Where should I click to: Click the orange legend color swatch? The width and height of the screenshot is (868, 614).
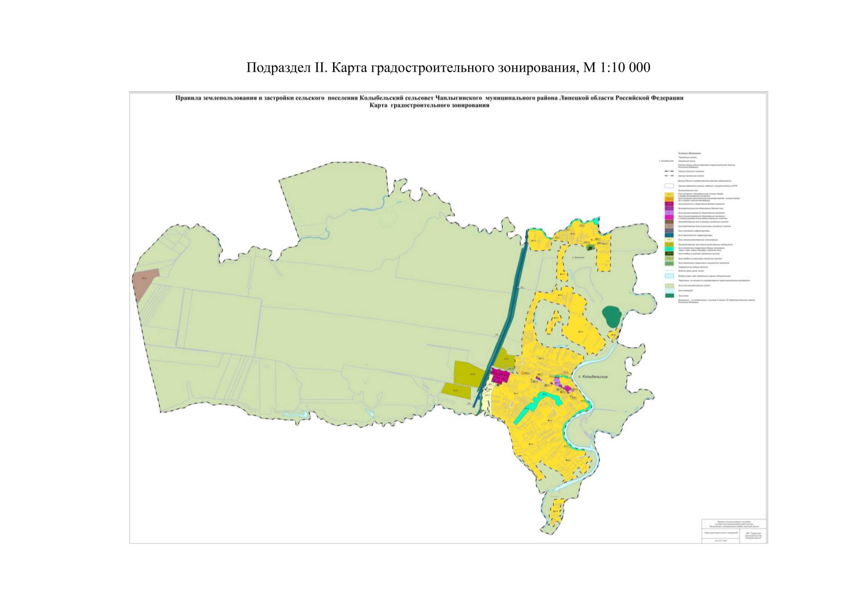pyautogui.click(x=669, y=199)
